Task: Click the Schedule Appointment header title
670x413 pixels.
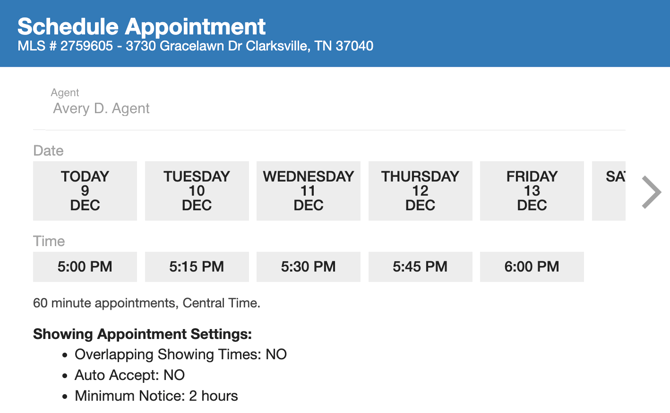Action: 142,26
